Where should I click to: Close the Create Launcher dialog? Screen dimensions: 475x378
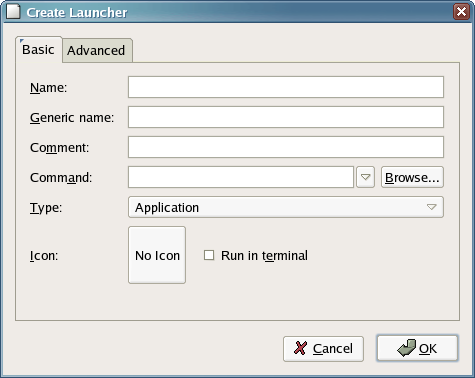click(x=461, y=12)
